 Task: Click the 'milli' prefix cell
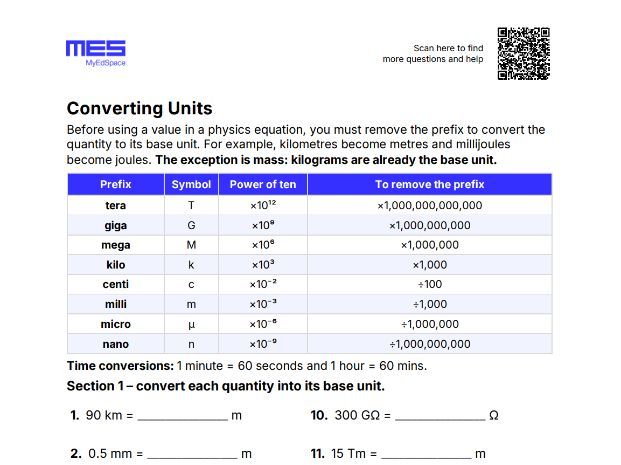116,304
